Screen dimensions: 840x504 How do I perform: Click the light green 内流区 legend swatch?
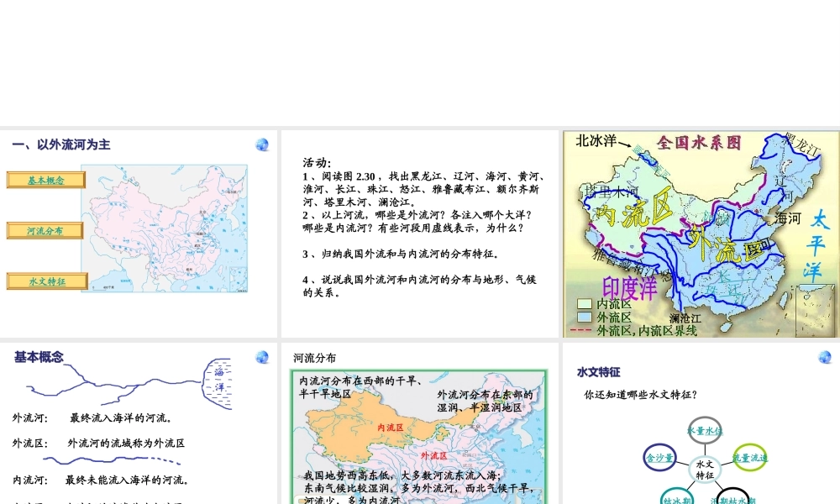[584, 304]
